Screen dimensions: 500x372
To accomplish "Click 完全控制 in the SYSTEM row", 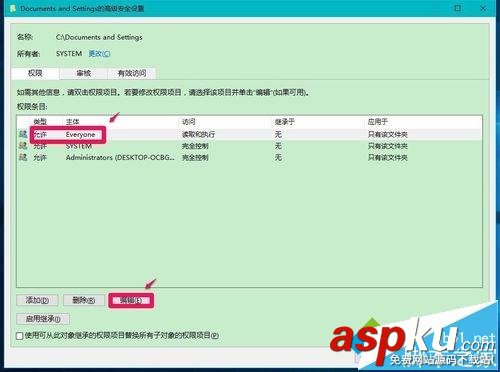I will pyautogui.click(x=195, y=146).
